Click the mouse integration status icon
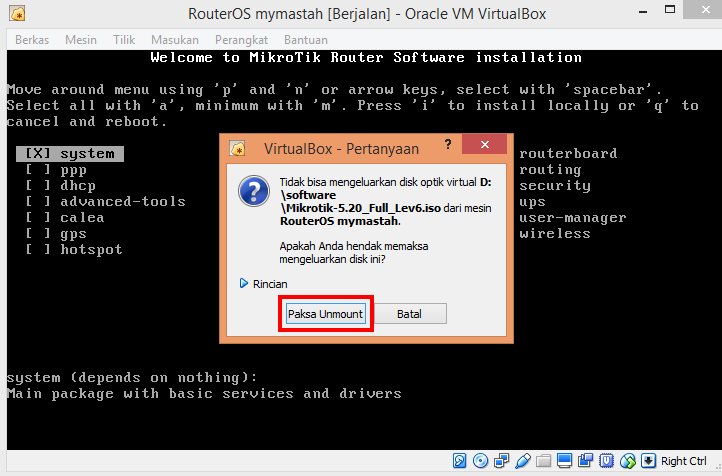 (628, 460)
